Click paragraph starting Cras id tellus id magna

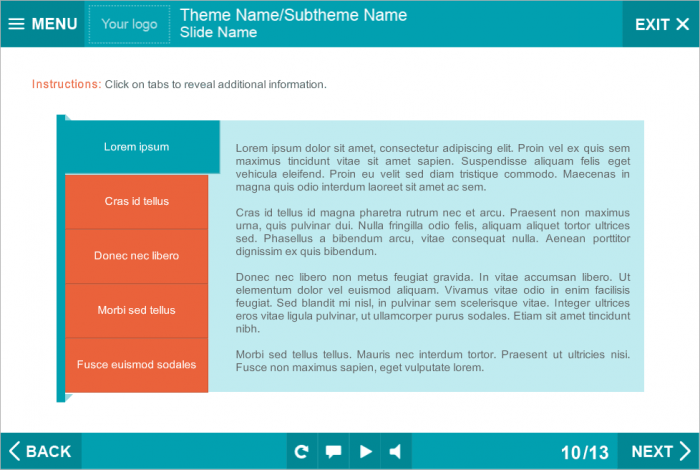(433, 232)
